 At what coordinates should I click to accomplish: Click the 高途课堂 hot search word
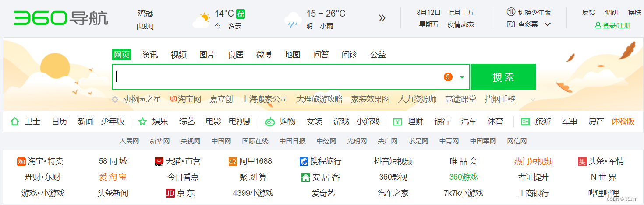coord(460,99)
